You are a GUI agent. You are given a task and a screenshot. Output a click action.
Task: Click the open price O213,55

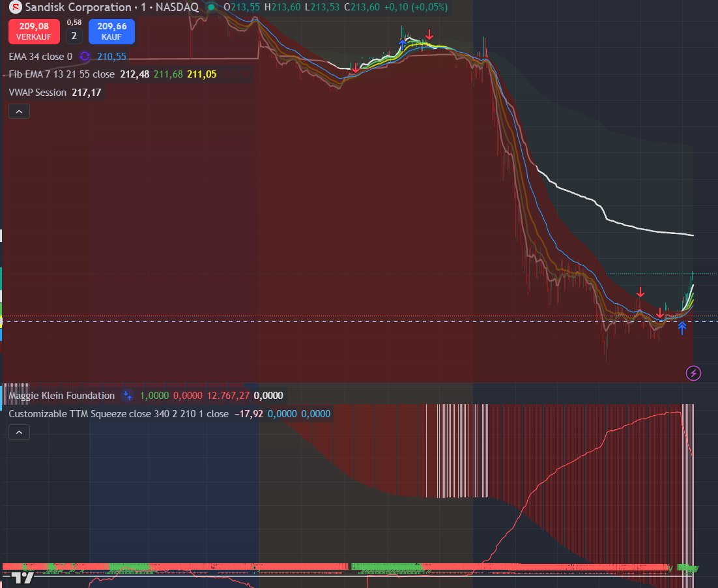tap(242, 7)
